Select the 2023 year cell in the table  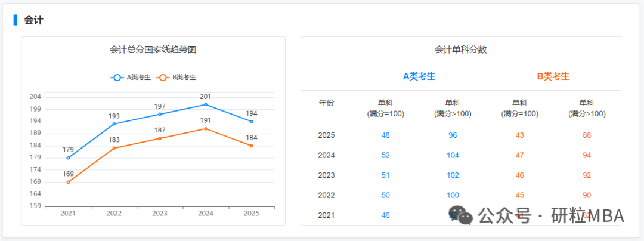pos(326,175)
